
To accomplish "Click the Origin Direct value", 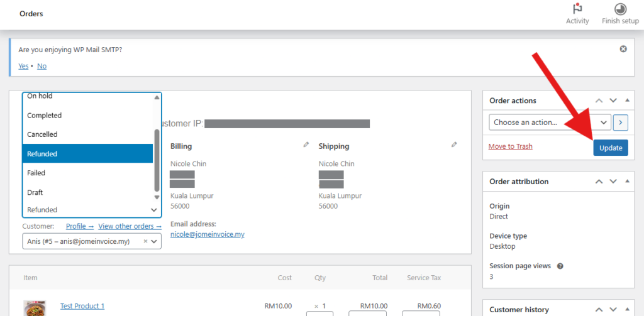I will 499,216.
